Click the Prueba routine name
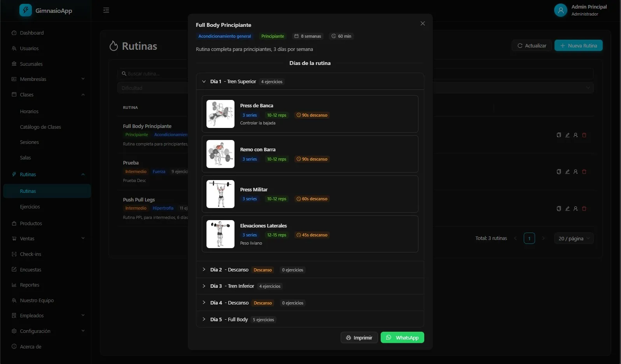This screenshot has height=364, width=621. pos(131,163)
